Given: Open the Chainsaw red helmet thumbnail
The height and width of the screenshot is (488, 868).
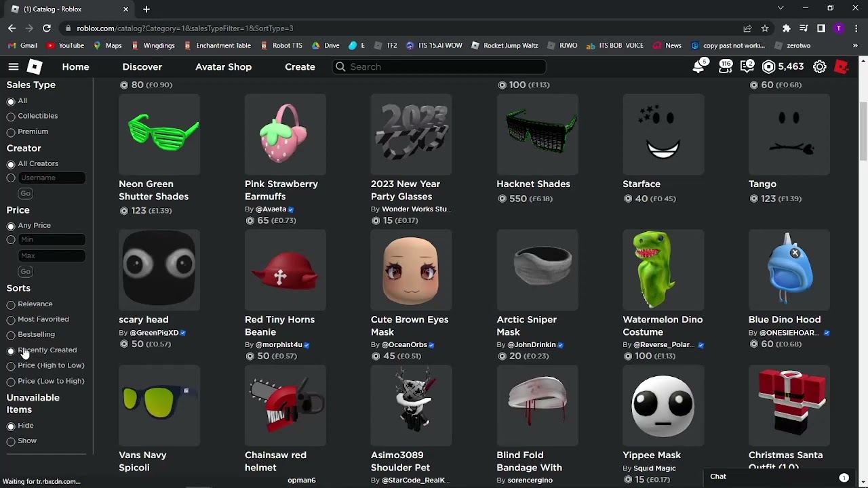Looking at the screenshot, I should (x=285, y=405).
